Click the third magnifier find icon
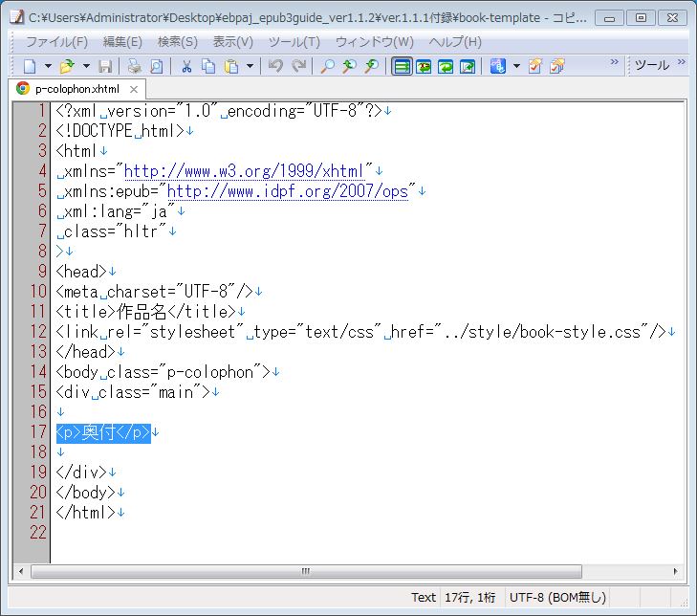This screenshot has width=697, height=616. (372, 66)
